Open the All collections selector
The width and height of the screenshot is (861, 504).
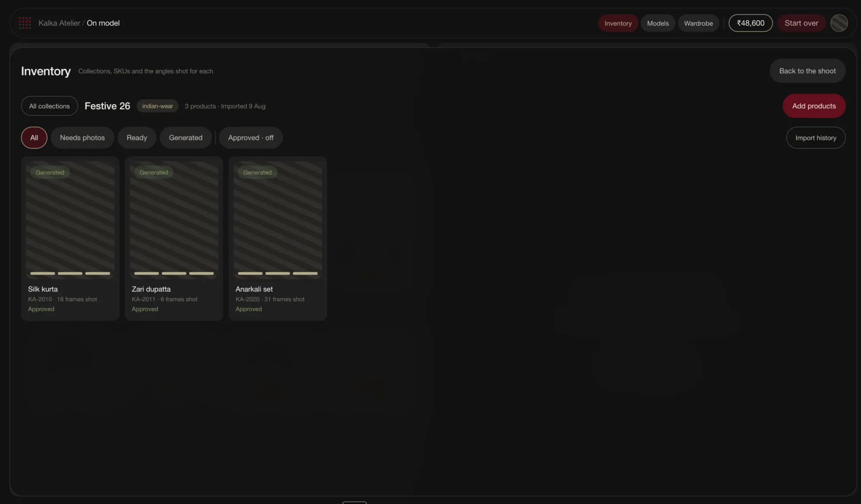click(x=49, y=106)
